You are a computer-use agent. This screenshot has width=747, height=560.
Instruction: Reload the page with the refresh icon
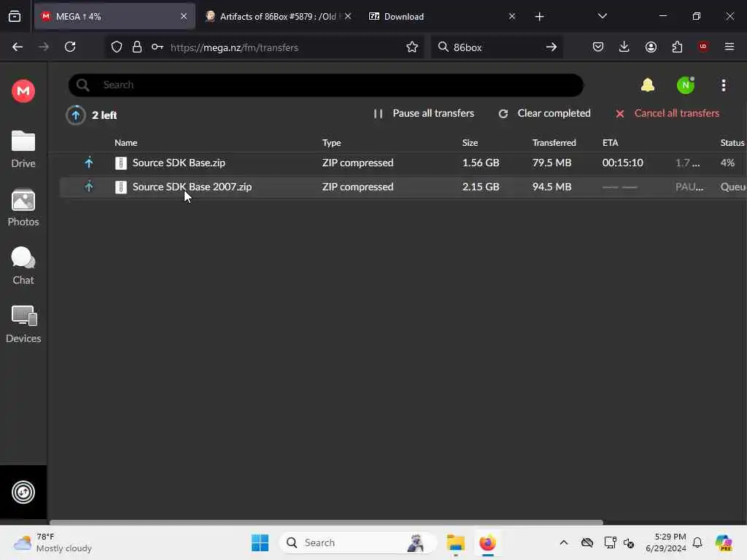click(70, 47)
